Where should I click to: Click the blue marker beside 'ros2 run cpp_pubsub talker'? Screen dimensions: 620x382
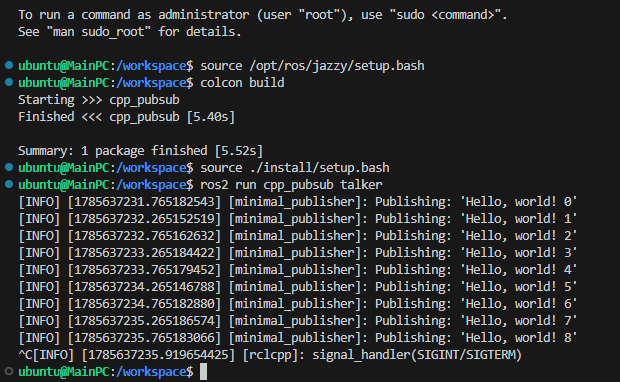click(x=9, y=184)
